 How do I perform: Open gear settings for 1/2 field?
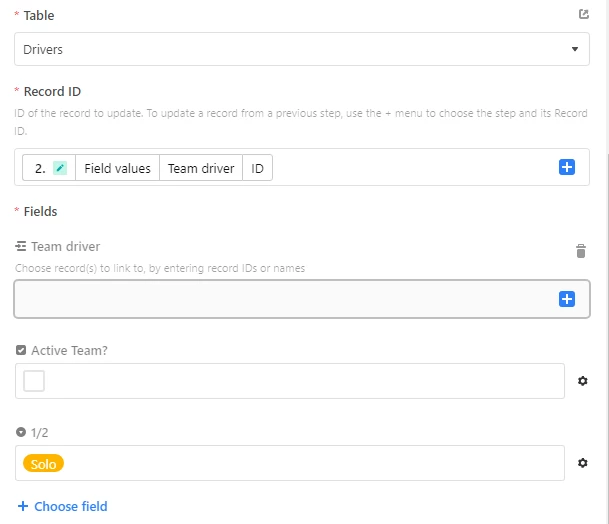582,463
